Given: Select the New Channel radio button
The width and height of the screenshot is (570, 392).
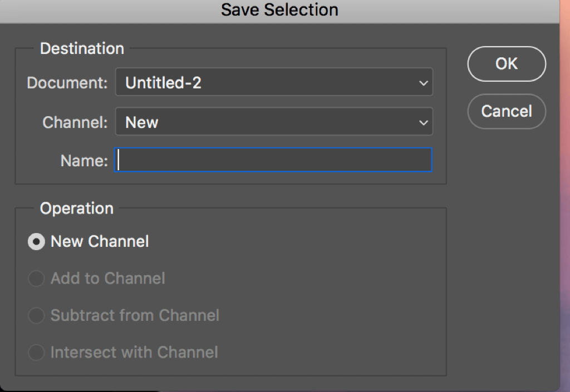Looking at the screenshot, I should [x=36, y=241].
